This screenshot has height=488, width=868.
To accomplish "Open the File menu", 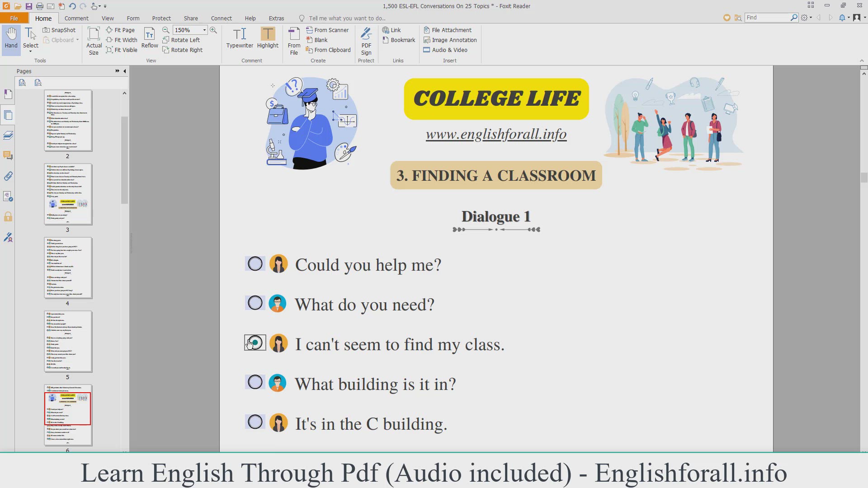I will 14,18.
